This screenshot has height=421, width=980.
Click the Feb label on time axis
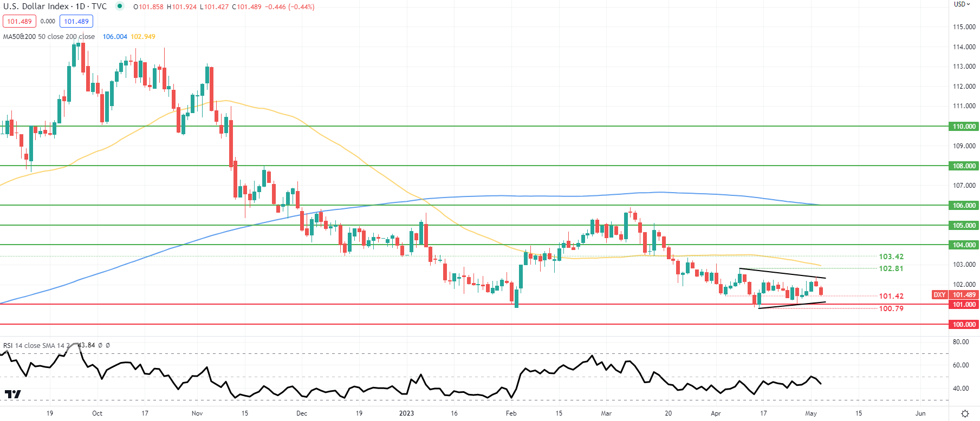coord(511,413)
